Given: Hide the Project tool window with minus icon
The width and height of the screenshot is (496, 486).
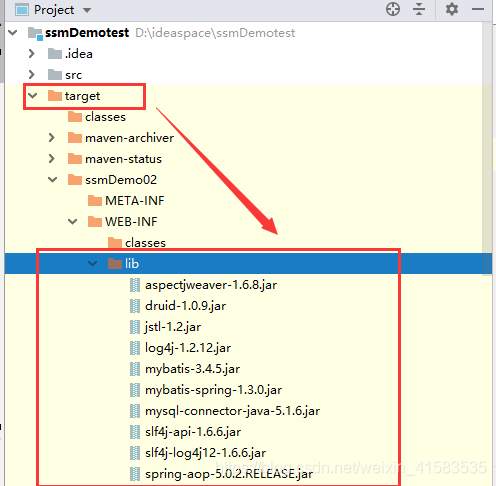Looking at the screenshot, I should [x=478, y=9].
